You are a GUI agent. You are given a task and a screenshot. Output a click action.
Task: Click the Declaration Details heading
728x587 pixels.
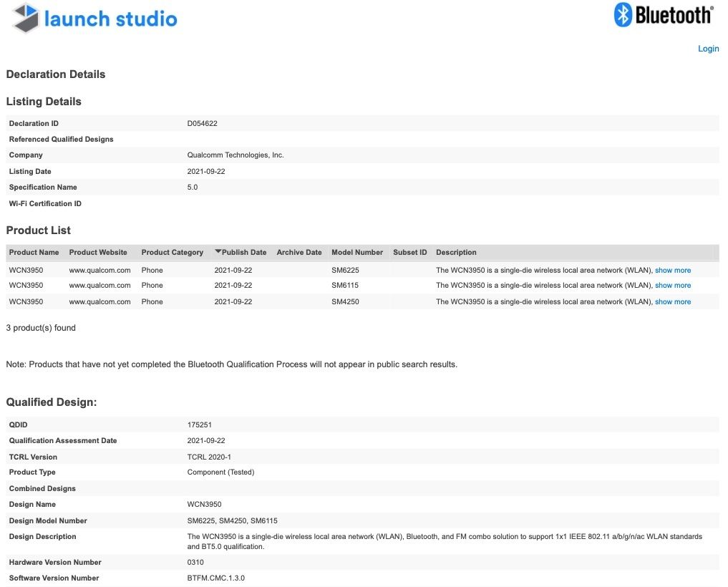pos(56,74)
